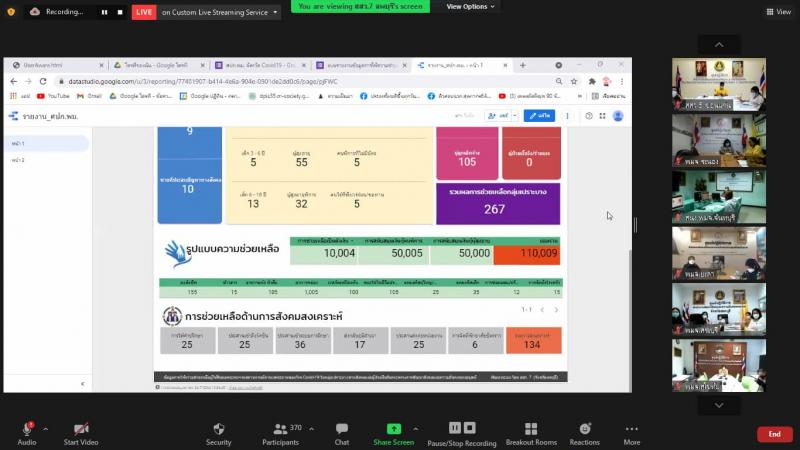Open Zoom Security options

[218, 434]
